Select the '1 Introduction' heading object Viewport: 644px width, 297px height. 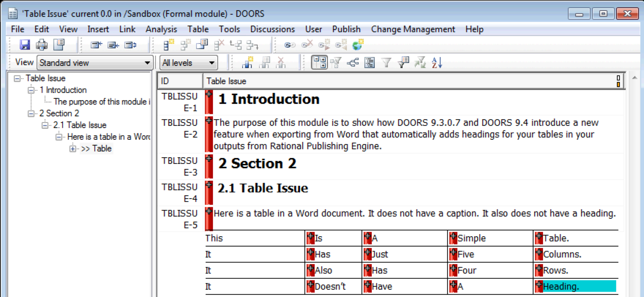click(x=269, y=99)
